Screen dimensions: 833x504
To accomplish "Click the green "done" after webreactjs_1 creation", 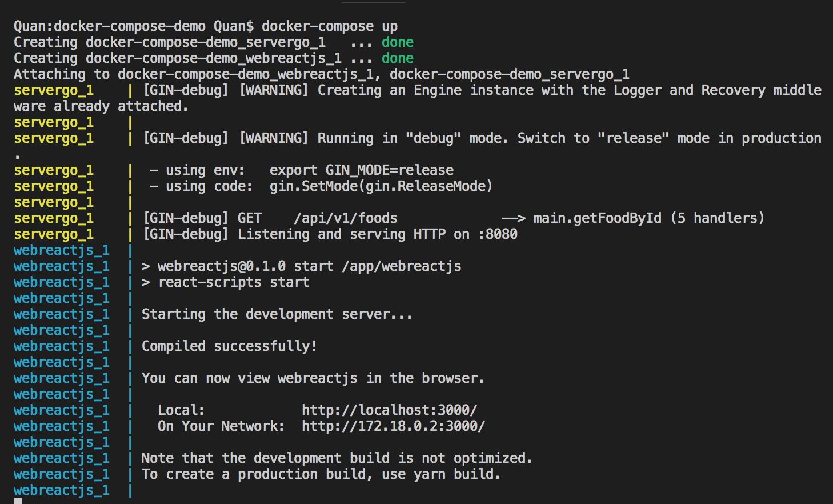I will click(397, 58).
